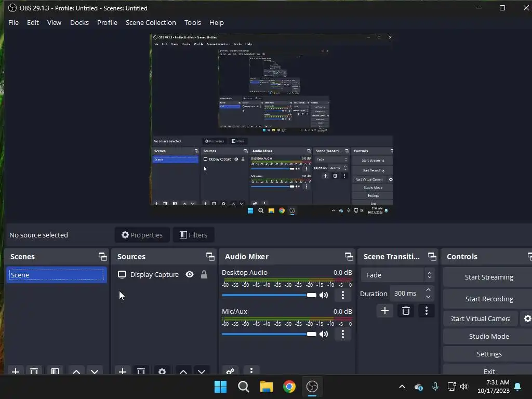The height and width of the screenshot is (399, 532).
Task: Open virtual camera settings gear
Action: click(527, 318)
